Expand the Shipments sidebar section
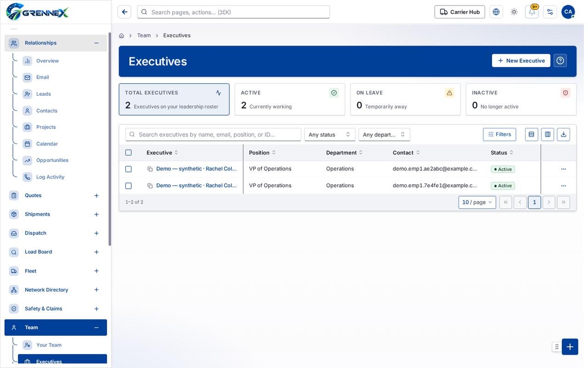The height and width of the screenshot is (368, 588). pyautogui.click(x=96, y=214)
